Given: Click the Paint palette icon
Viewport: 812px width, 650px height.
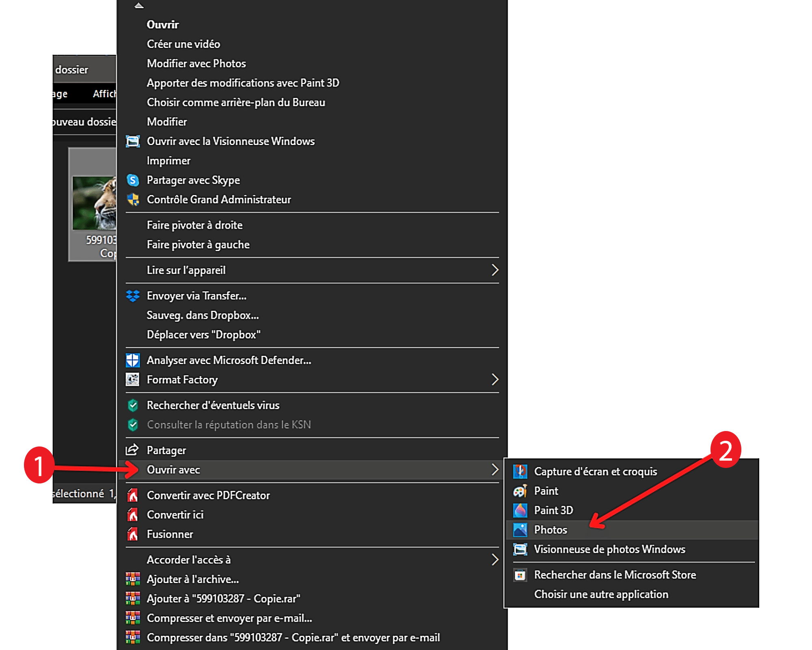Looking at the screenshot, I should point(520,491).
